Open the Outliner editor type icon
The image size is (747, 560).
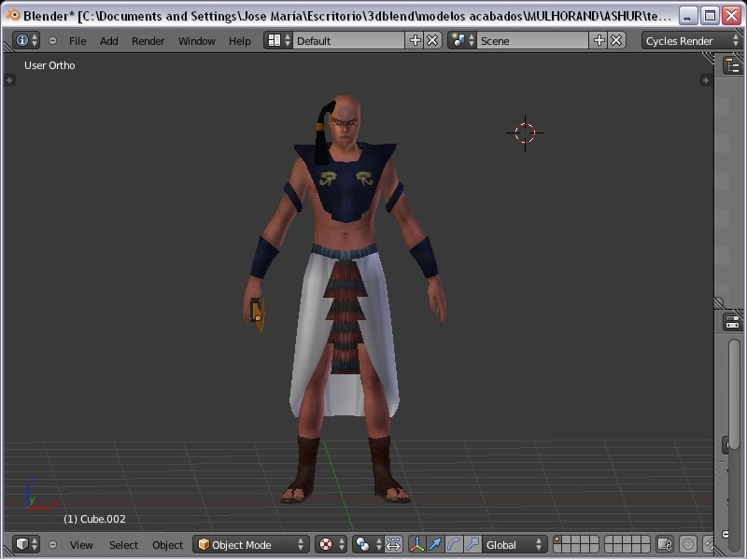(x=733, y=65)
